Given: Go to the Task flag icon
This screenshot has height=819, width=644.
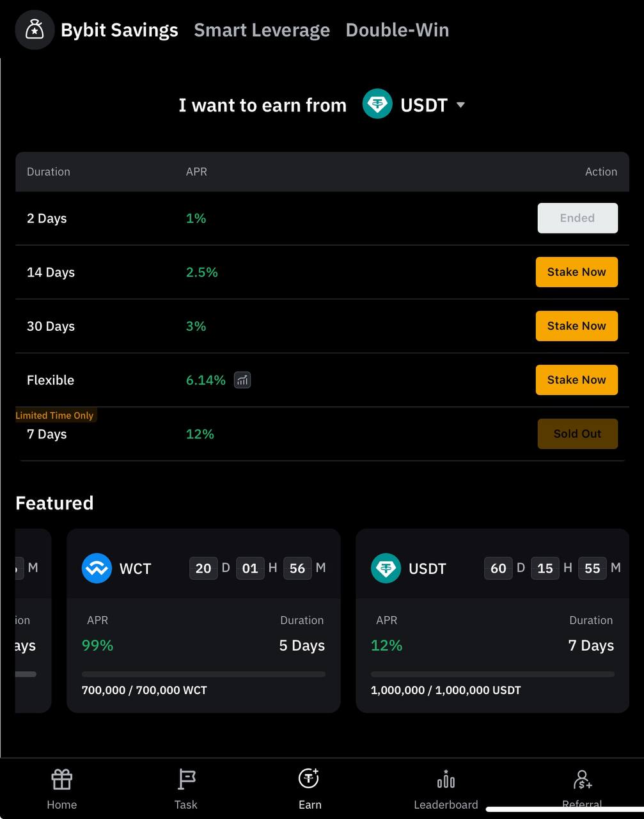Looking at the screenshot, I should coord(186,779).
